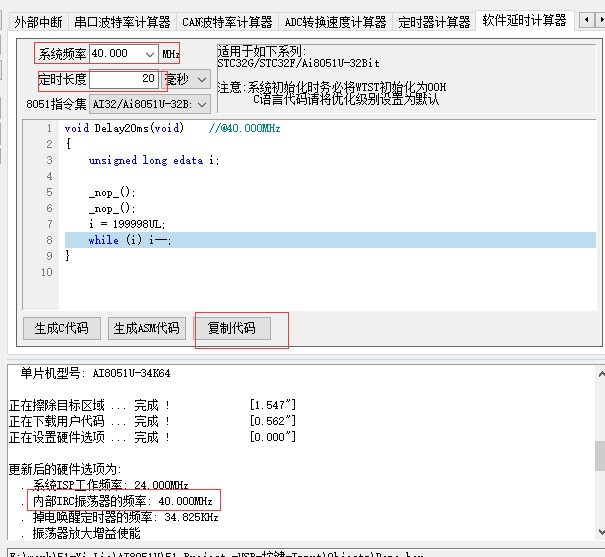
Task: Click the 复制代码 button
Action: point(232,328)
